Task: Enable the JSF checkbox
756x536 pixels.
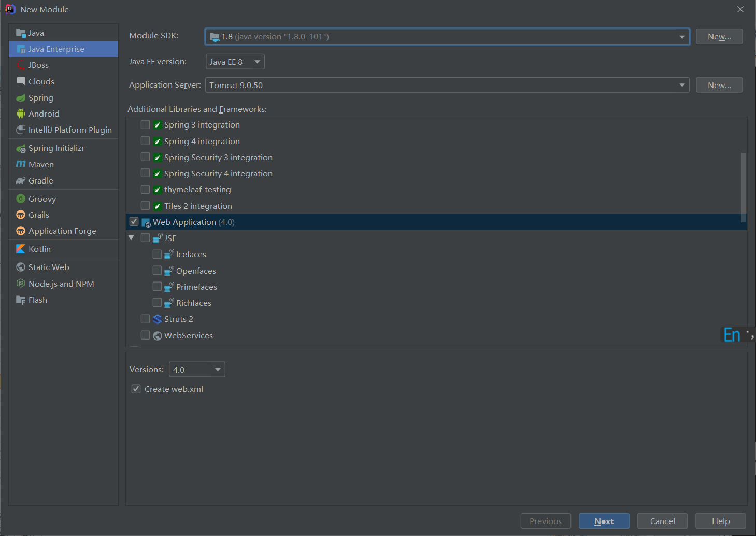Action: [145, 238]
